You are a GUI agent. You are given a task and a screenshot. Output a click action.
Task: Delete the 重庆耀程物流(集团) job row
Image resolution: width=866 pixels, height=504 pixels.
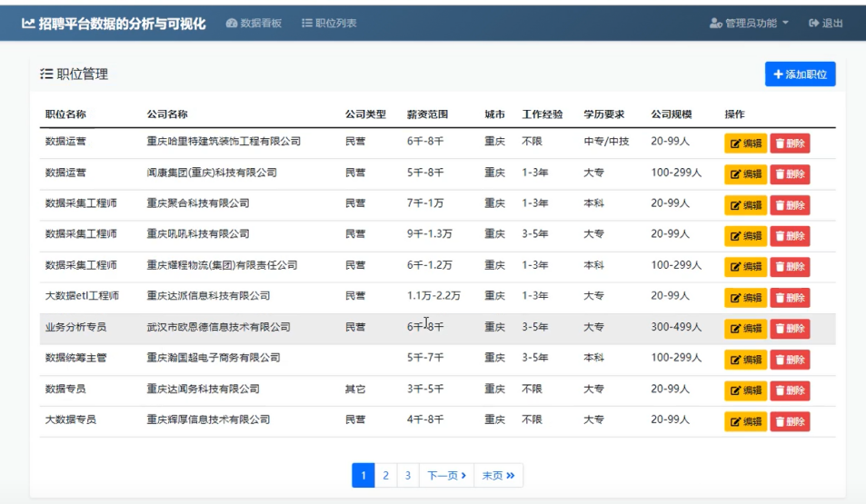pos(790,267)
